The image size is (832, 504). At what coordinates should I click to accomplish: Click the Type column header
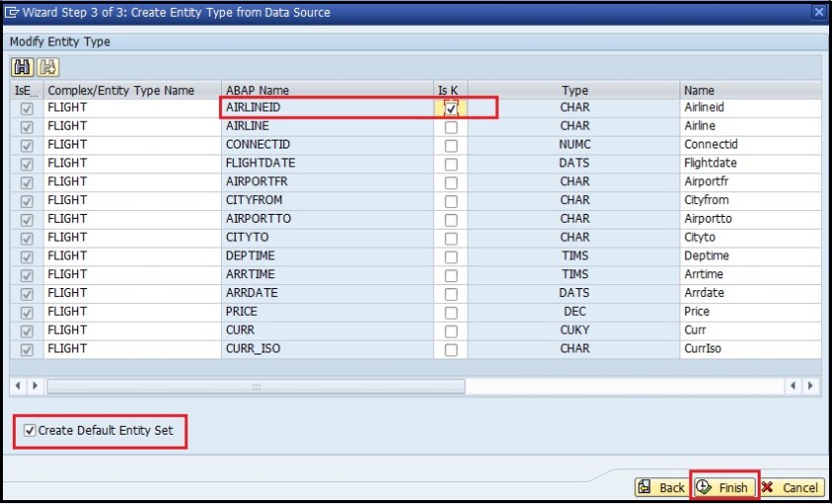tap(574, 90)
